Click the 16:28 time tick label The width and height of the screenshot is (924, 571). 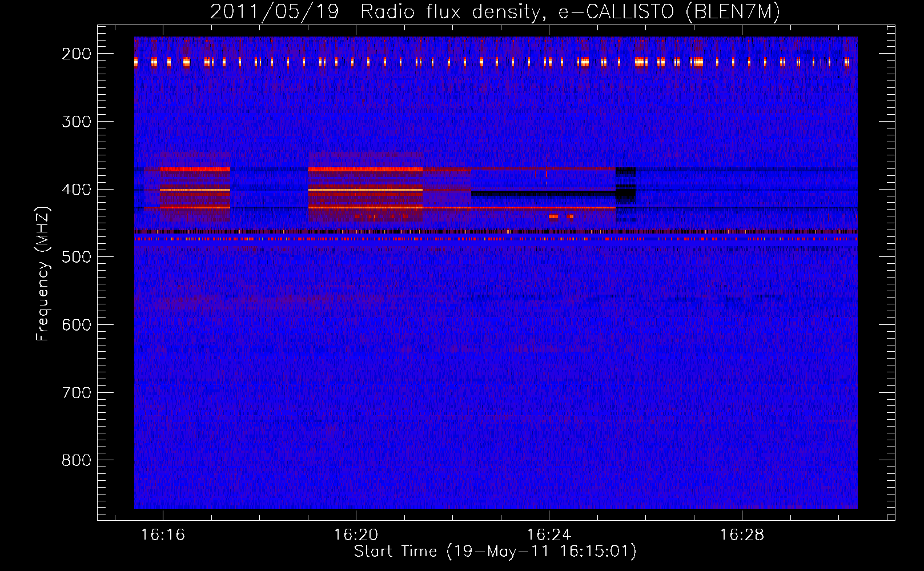(x=742, y=535)
